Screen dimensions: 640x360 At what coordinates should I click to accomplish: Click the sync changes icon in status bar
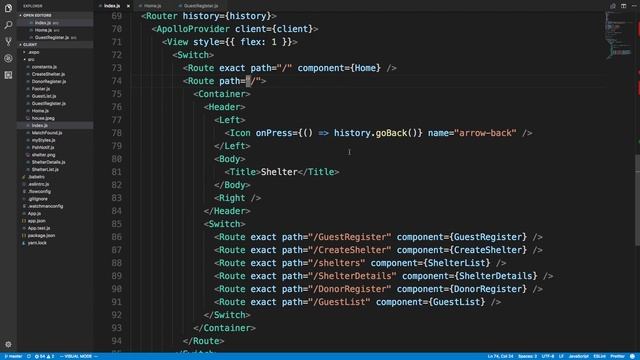click(29, 356)
